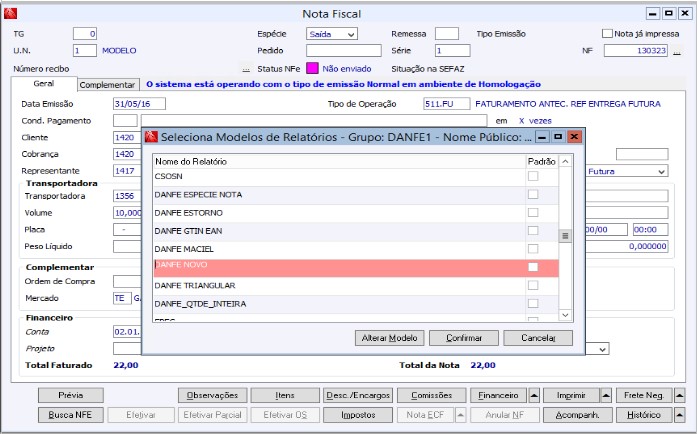Click the Série input field
The height and width of the screenshot is (434, 697).
453,51
